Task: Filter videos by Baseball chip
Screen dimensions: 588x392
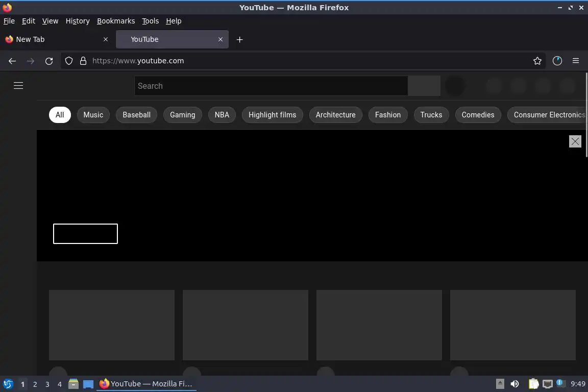Action: [136, 115]
